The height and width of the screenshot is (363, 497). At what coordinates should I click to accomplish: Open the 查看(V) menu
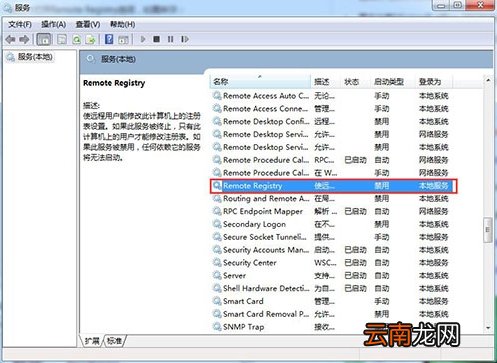88,24
